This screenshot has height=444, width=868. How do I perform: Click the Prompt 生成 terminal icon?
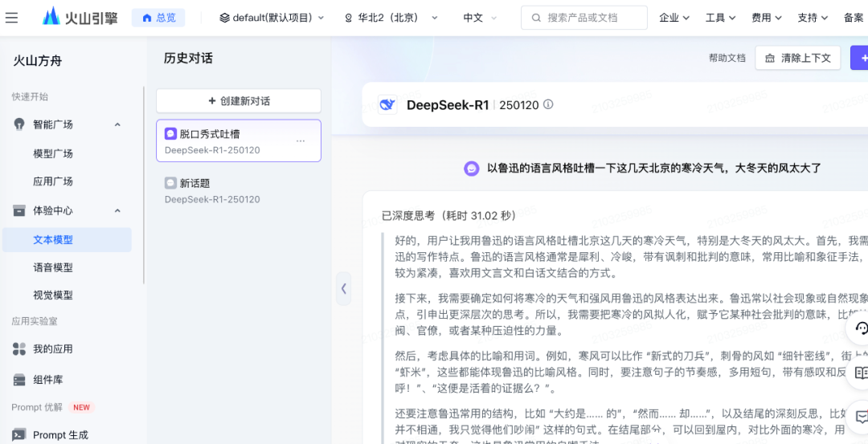pyautogui.click(x=19, y=435)
